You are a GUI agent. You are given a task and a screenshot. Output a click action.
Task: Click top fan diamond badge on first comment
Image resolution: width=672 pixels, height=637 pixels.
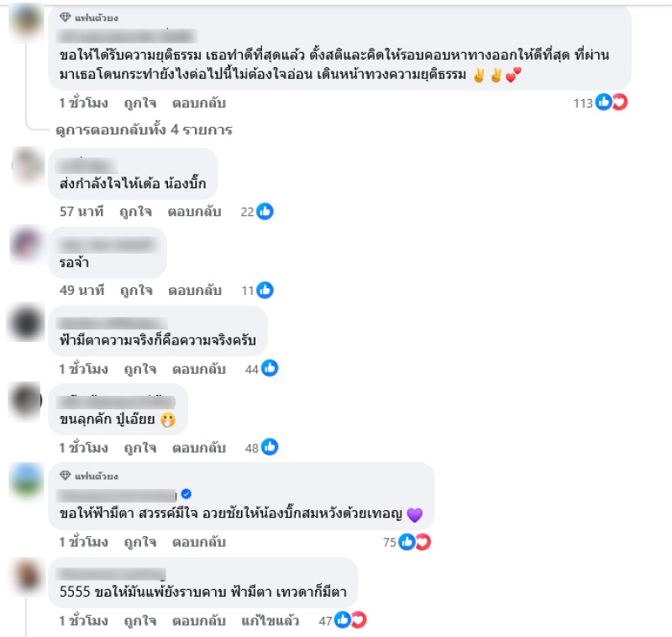pyautogui.click(x=66, y=17)
